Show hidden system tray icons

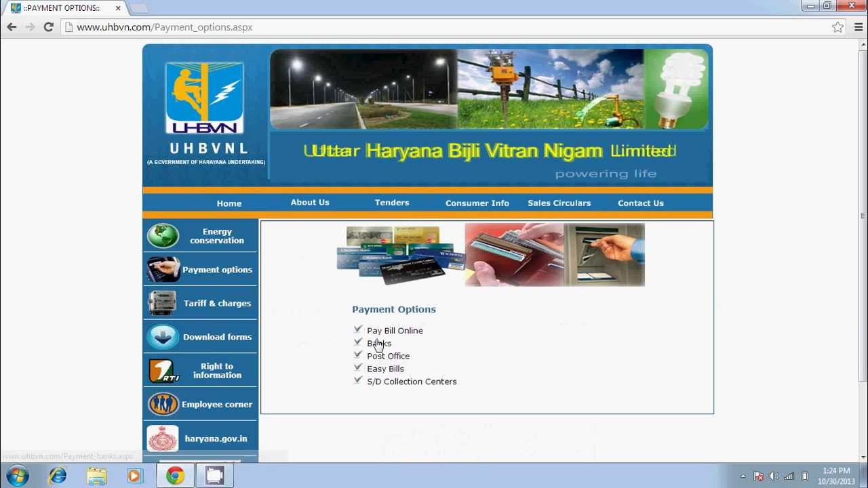[743, 476]
